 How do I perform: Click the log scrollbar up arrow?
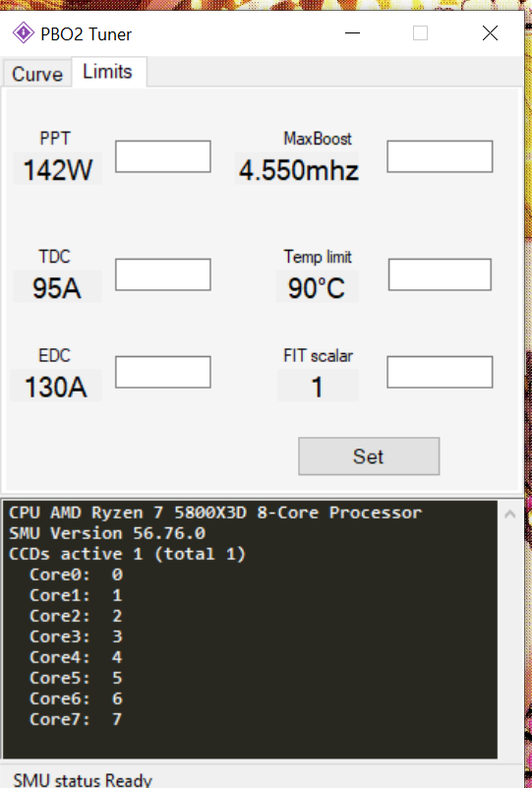point(510,514)
